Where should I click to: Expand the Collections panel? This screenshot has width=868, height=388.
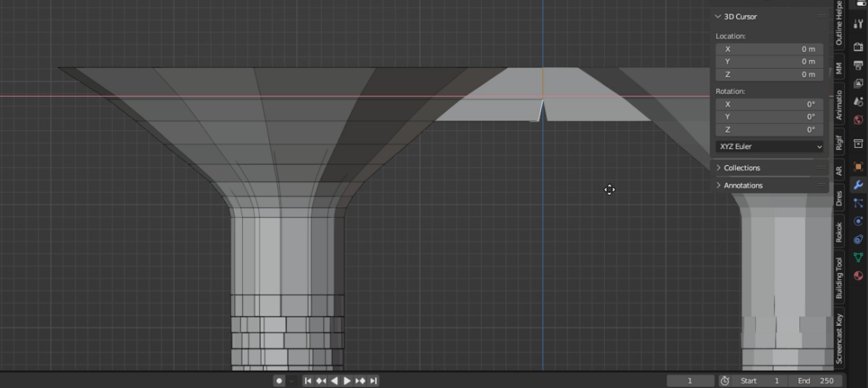point(718,168)
